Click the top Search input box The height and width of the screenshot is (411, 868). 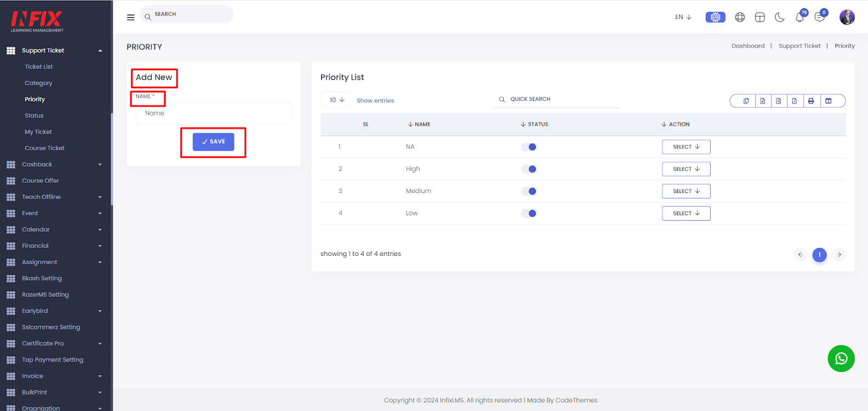point(187,14)
